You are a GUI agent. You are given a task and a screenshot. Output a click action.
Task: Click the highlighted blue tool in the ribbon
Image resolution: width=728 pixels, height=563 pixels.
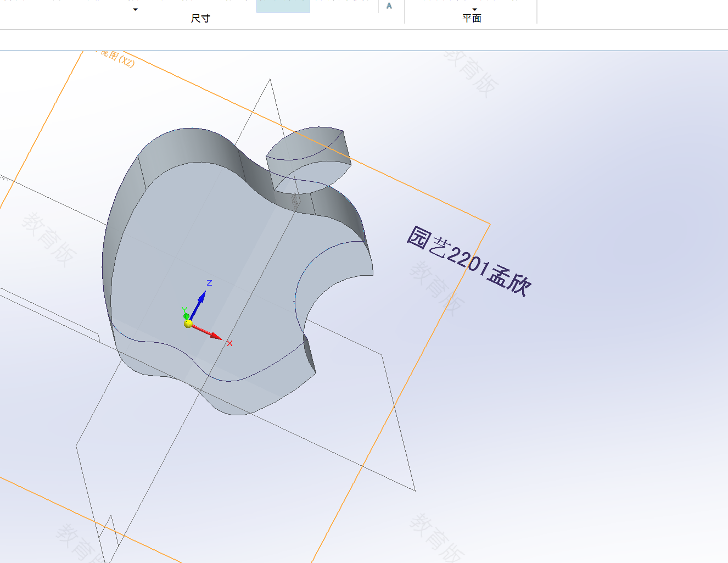[283, 6]
